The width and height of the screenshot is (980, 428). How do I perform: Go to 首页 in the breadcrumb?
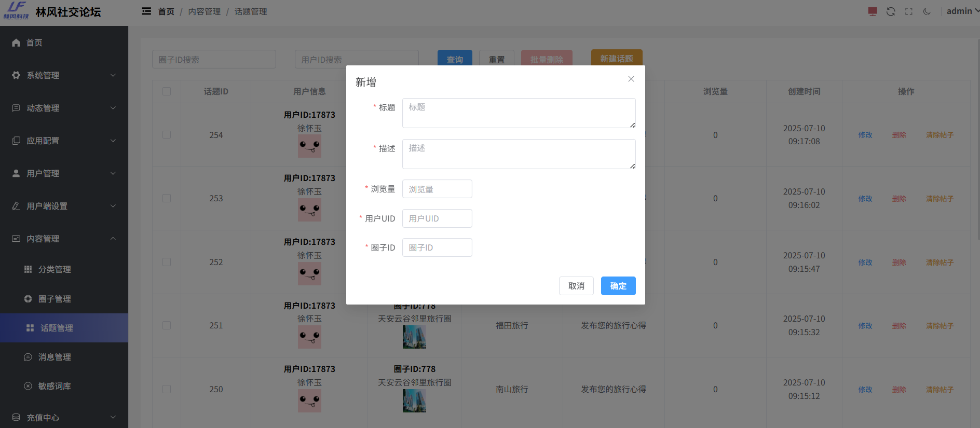click(166, 11)
